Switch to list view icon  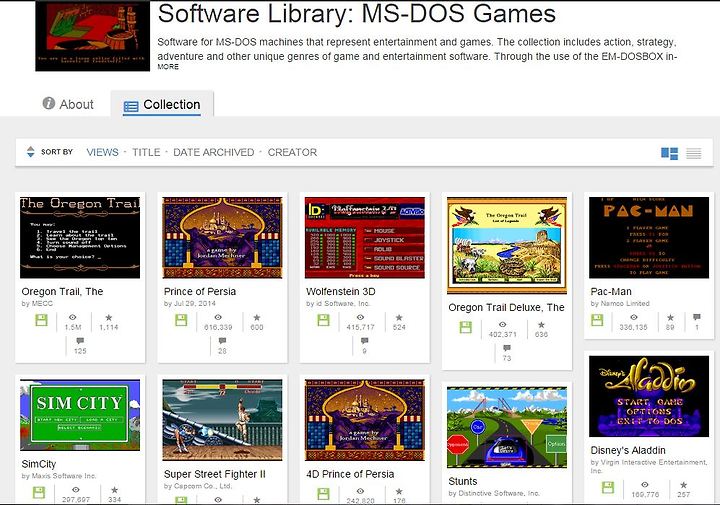pos(693,153)
